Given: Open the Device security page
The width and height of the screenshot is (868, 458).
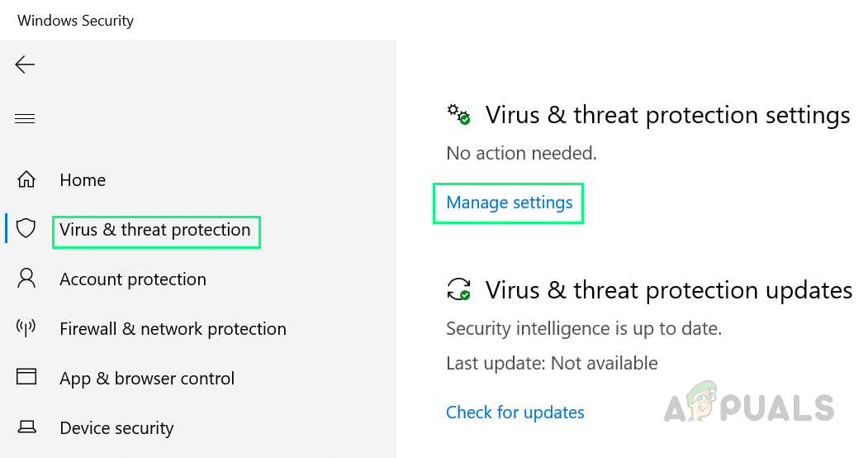Looking at the screenshot, I should click(x=116, y=428).
